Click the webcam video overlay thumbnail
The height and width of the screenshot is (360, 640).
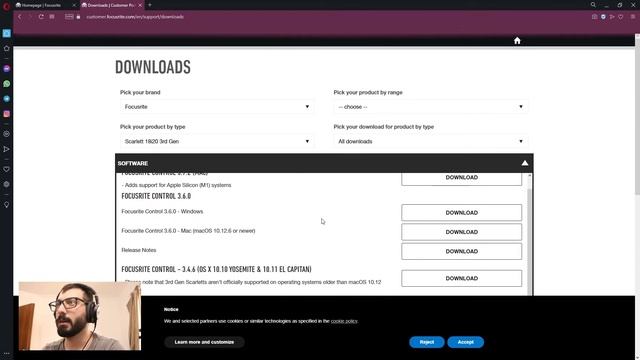pos(80,316)
